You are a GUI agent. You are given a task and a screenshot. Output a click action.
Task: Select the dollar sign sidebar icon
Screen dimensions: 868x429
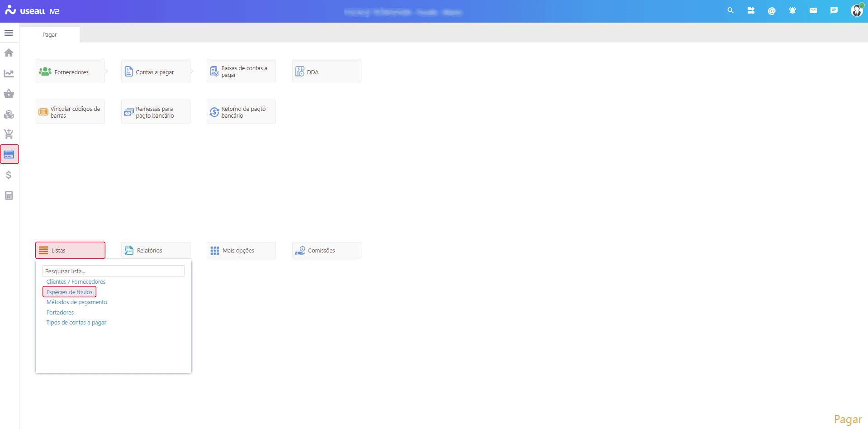9,175
